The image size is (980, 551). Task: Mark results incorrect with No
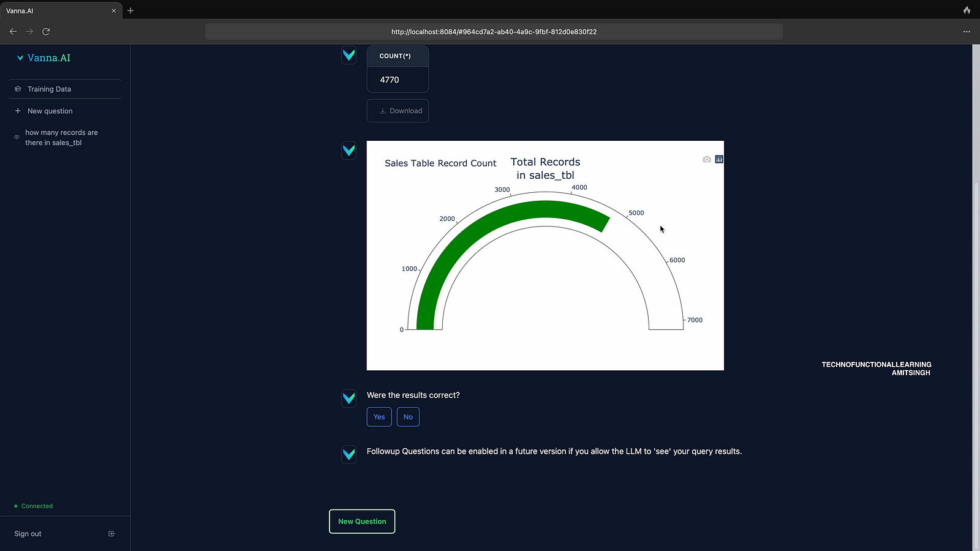408,417
